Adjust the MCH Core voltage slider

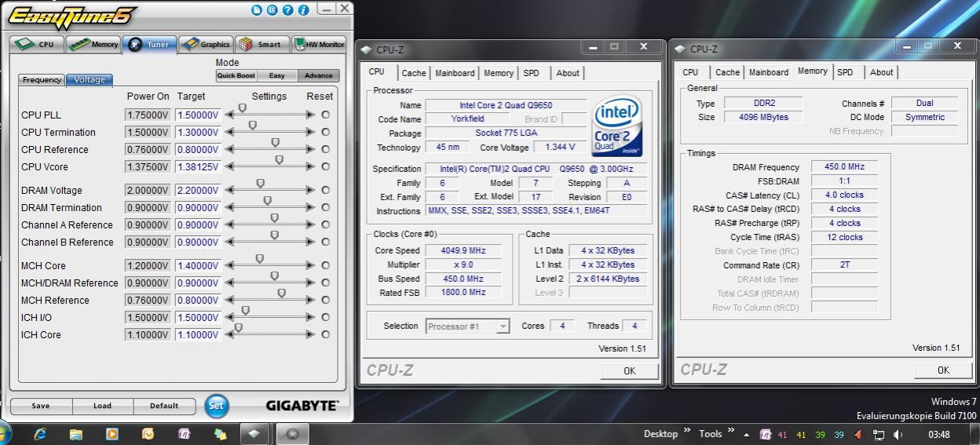[259, 260]
